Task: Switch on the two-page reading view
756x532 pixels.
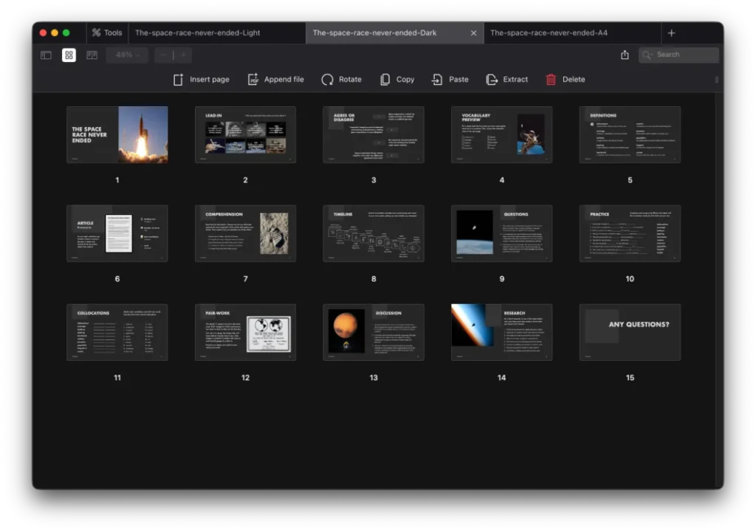Action: click(x=92, y=55)
